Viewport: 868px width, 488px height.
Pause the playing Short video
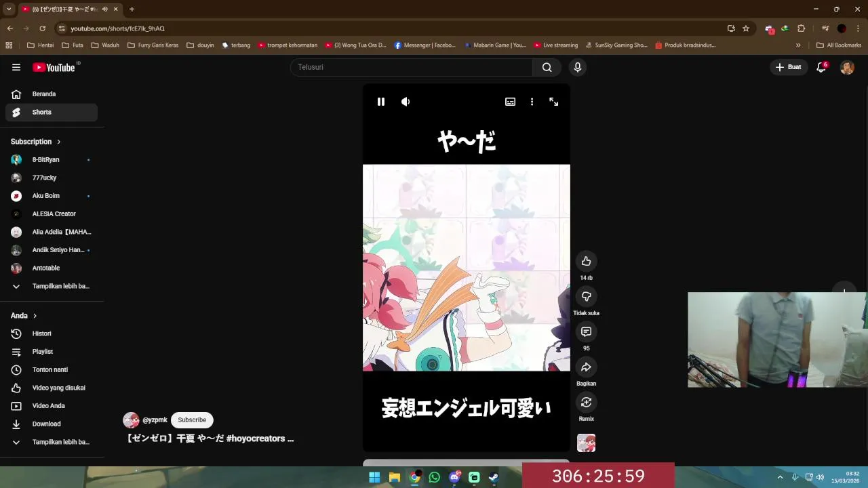381,102
